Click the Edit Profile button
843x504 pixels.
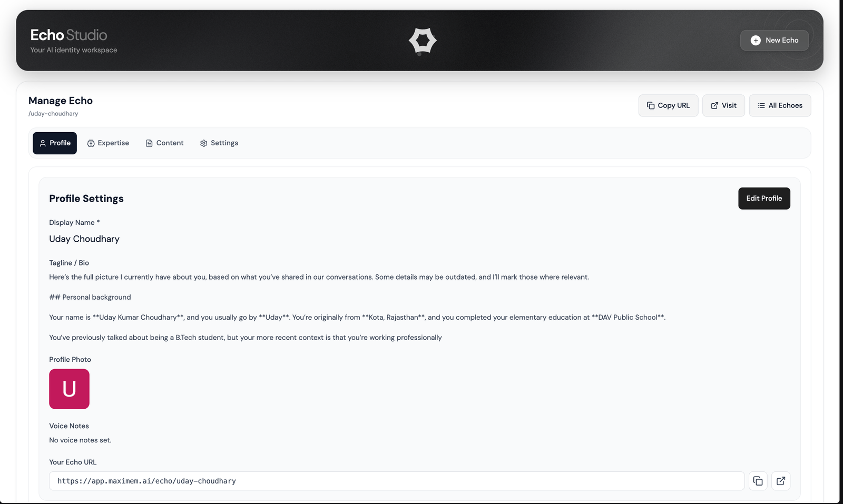pyautogui.click(x=764, y=199)
